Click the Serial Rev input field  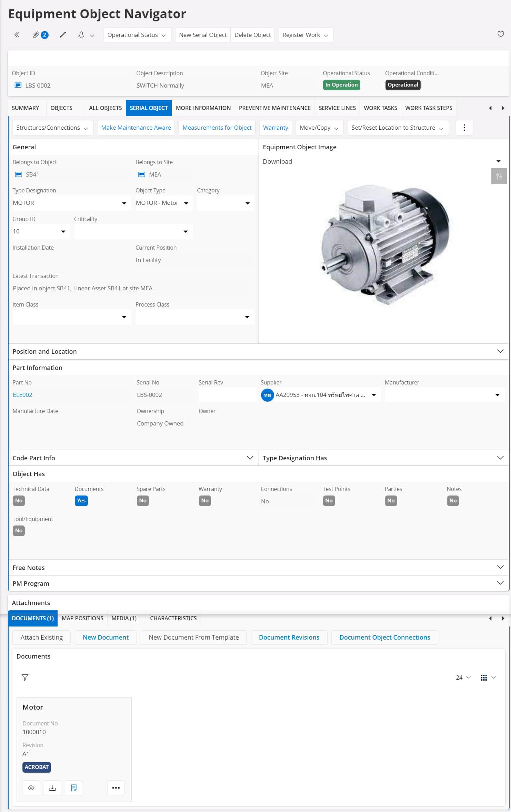[227, 395]
